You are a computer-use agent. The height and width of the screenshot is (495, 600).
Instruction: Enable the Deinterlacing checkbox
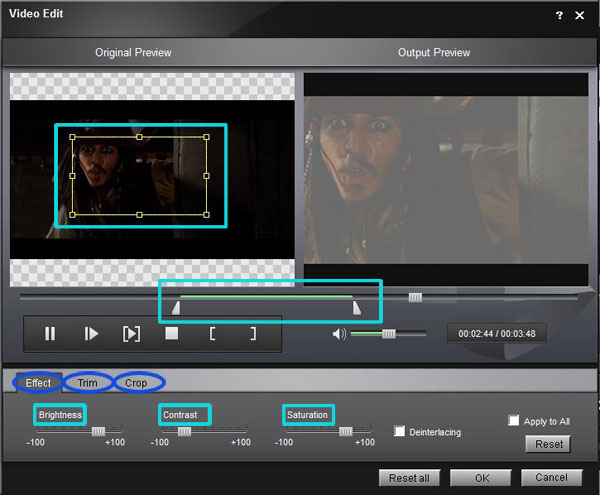point(399,431)
